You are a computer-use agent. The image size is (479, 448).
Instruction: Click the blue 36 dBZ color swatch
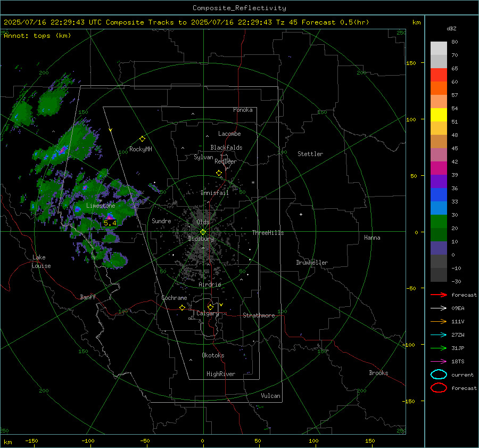pos(439,194)
